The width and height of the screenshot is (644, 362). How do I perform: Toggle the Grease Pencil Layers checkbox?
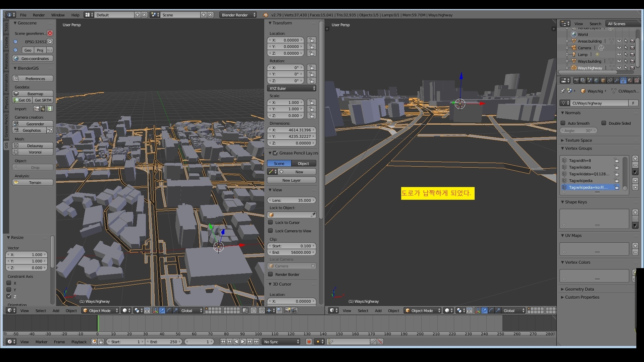tap(275, 153)
